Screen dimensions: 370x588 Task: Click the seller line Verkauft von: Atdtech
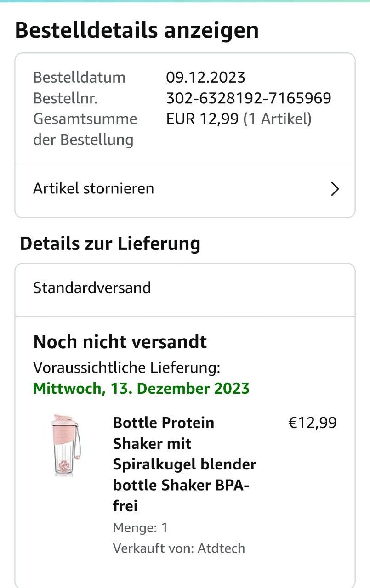click(179, 548)
